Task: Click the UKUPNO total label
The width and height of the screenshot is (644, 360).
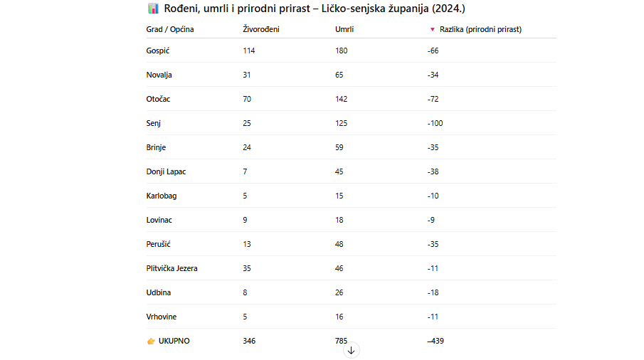Action: [x=174, y=341]
